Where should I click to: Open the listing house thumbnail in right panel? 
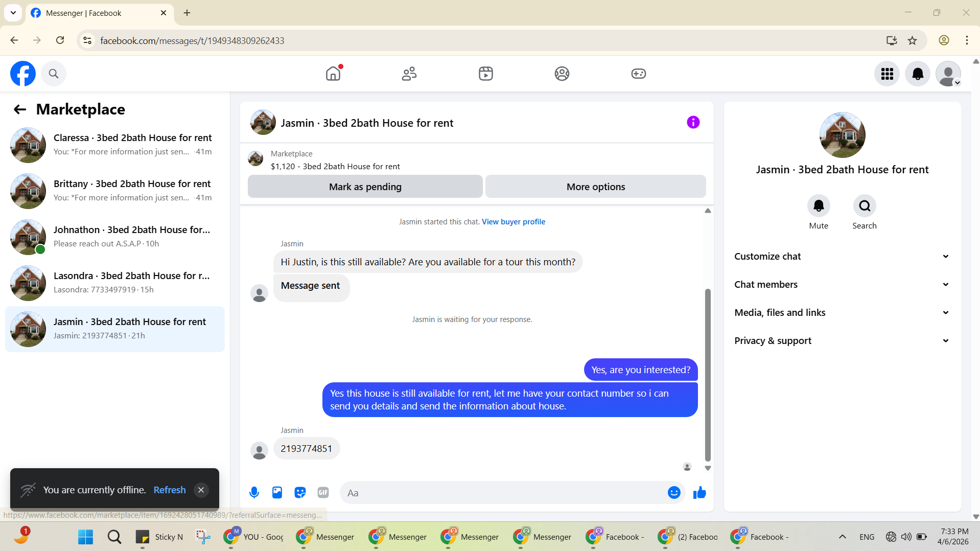842,135
